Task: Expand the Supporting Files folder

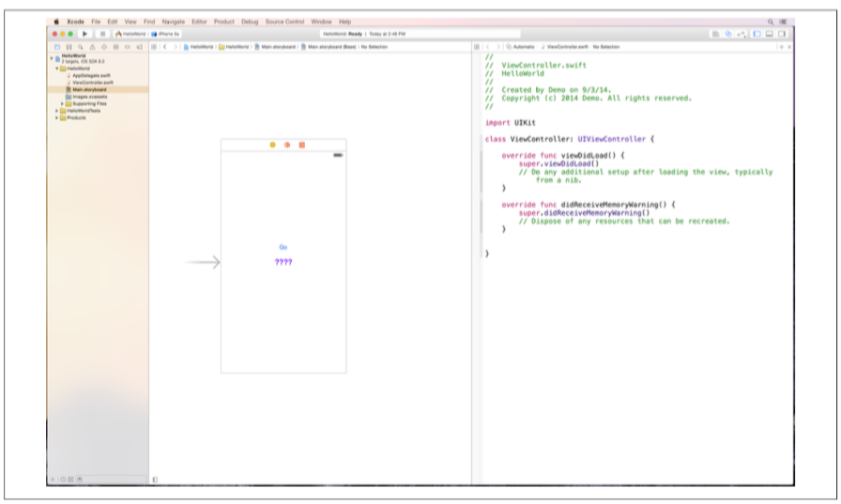Action: 63,103
